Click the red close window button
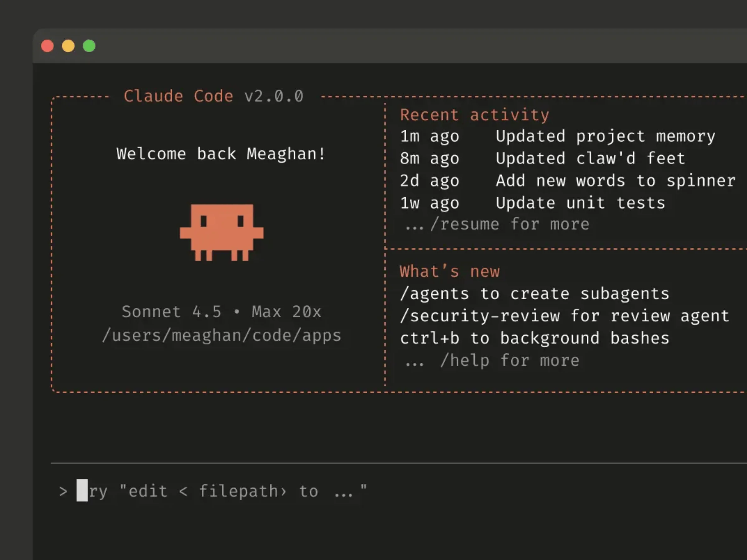This screenshot has height=560, width=747. click(x=47, y=46)
